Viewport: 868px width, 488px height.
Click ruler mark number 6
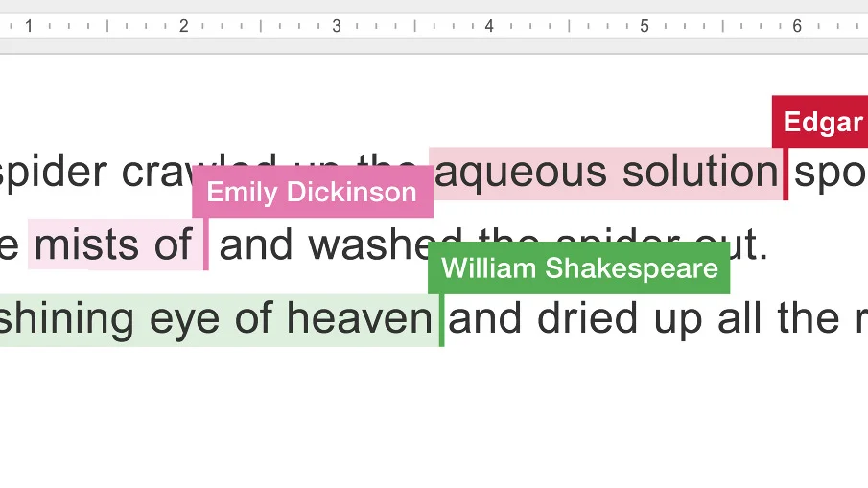(x=797, y=26)
